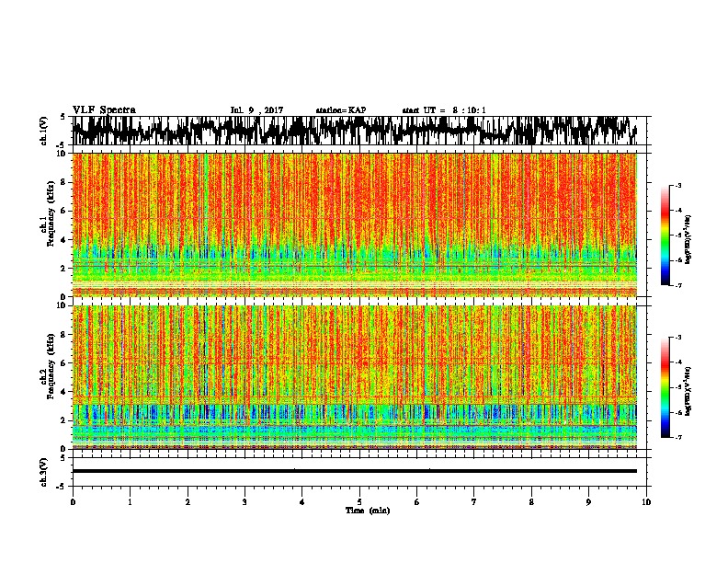Click the time axis tick label 0
Viewport: 728px width, 563px height.
(73, 502)
